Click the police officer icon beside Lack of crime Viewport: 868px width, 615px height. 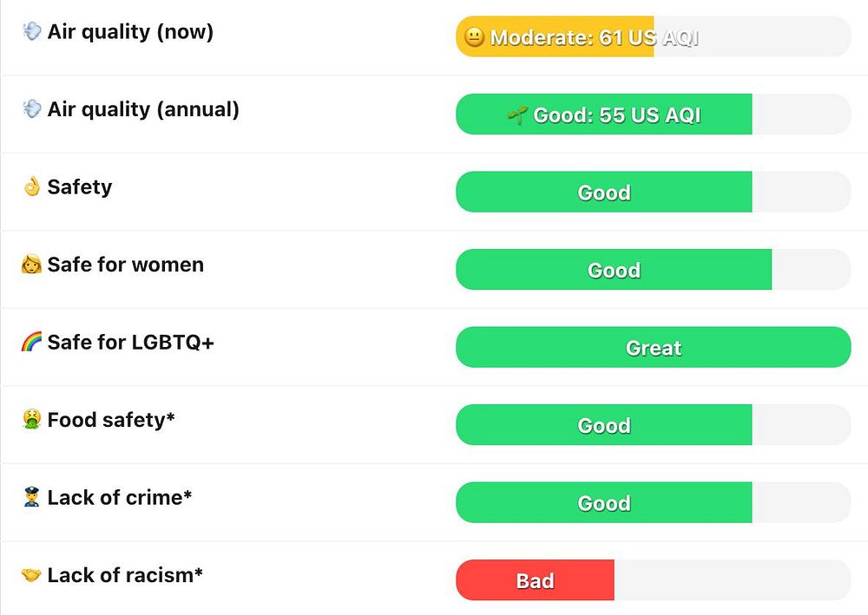point(32,498)
